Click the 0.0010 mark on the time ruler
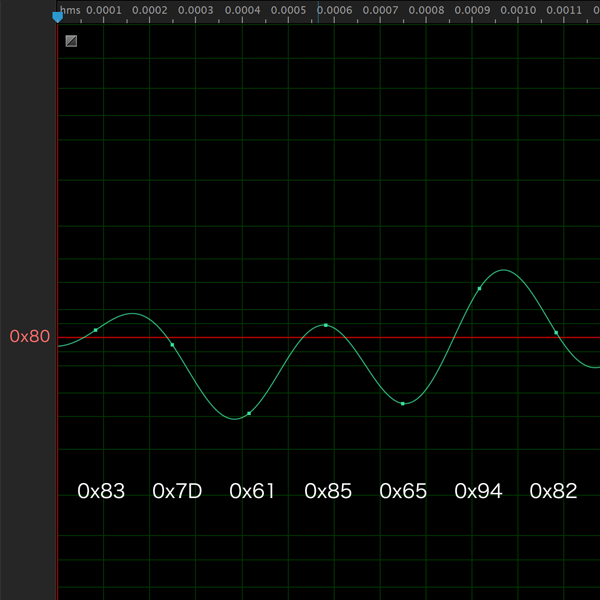 tap(522, 10)
